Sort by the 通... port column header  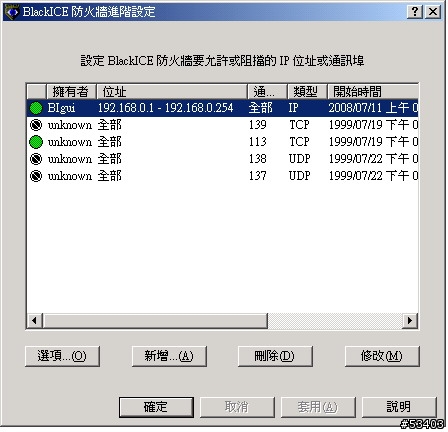[267, 91]
